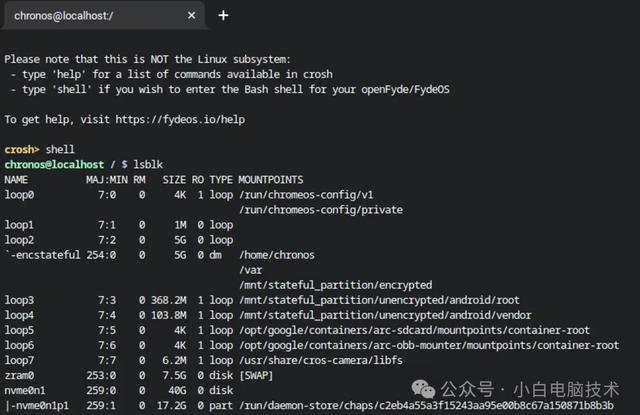Click the 'chronos@localhost' prompt text
This screenshot has height=415, width=640.
pyautogui.click(x=54, y=164)
